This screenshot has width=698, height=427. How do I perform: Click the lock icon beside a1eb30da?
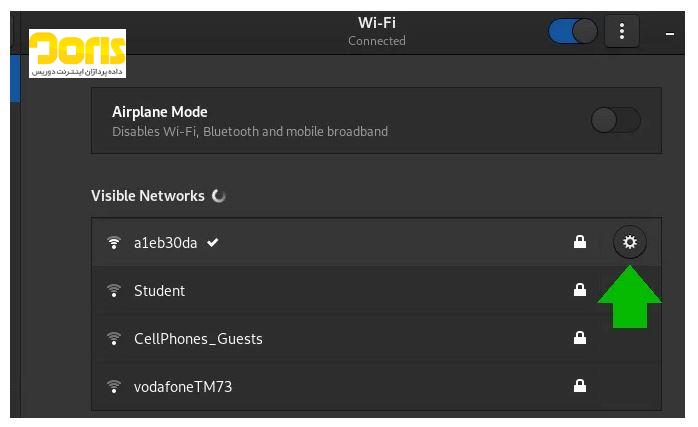pos(580,242)
